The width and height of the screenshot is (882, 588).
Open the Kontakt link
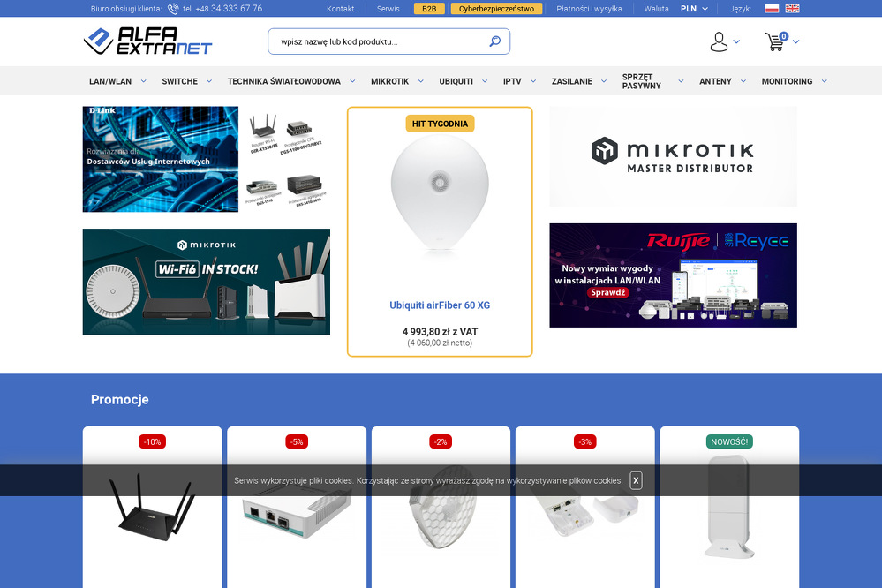coord(340,9)
